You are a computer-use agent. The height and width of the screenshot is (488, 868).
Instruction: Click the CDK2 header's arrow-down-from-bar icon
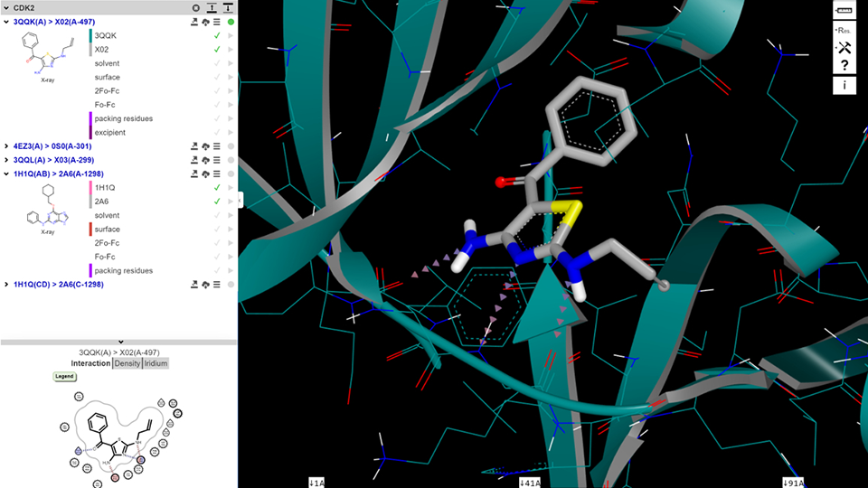pyautogui.click(x=228, y=8)
